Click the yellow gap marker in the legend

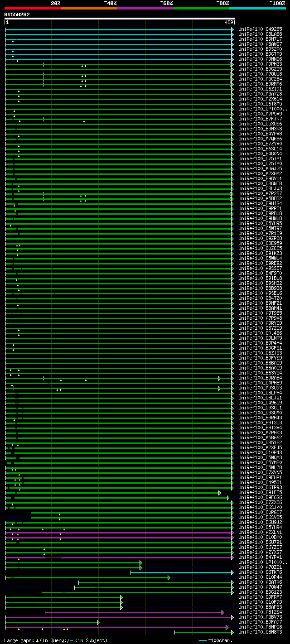point(37,640)
